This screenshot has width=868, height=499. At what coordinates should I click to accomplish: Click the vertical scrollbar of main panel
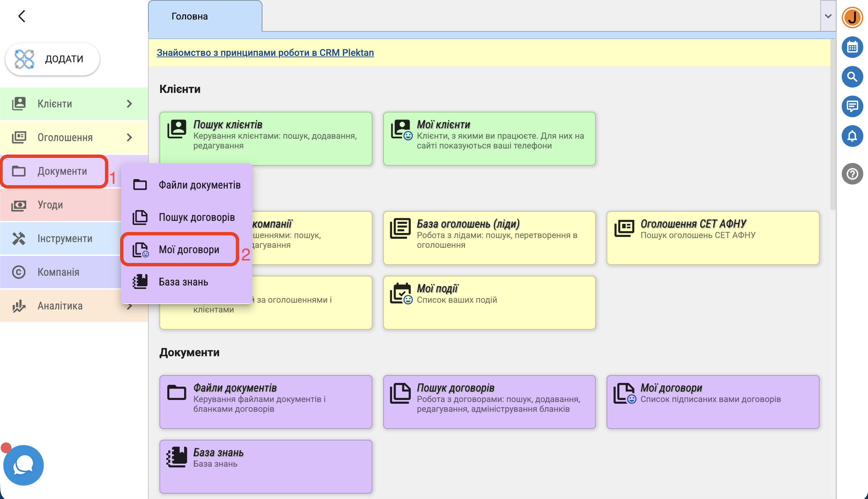[832, 124]
